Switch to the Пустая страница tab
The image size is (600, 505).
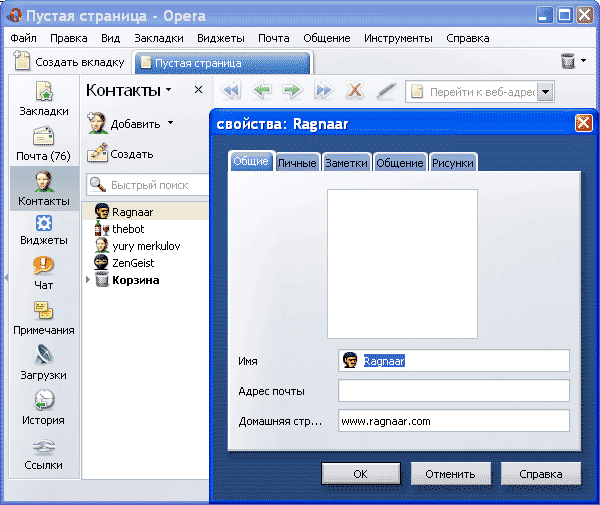[223, 63]
